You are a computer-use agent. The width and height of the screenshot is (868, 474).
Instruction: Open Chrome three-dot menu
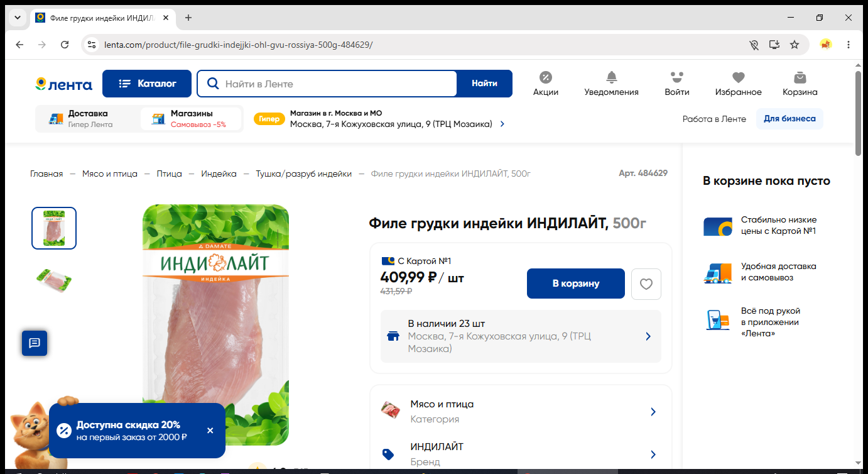pyautogui.click(x=849, y=45)
